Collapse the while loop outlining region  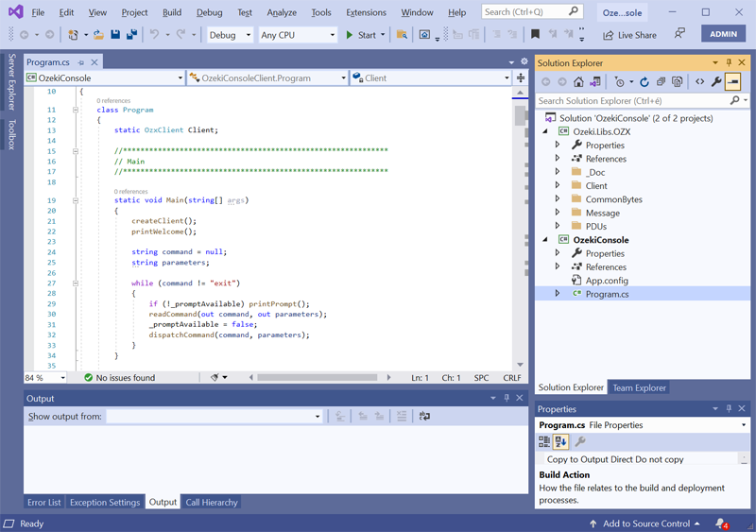click(76, 283)
